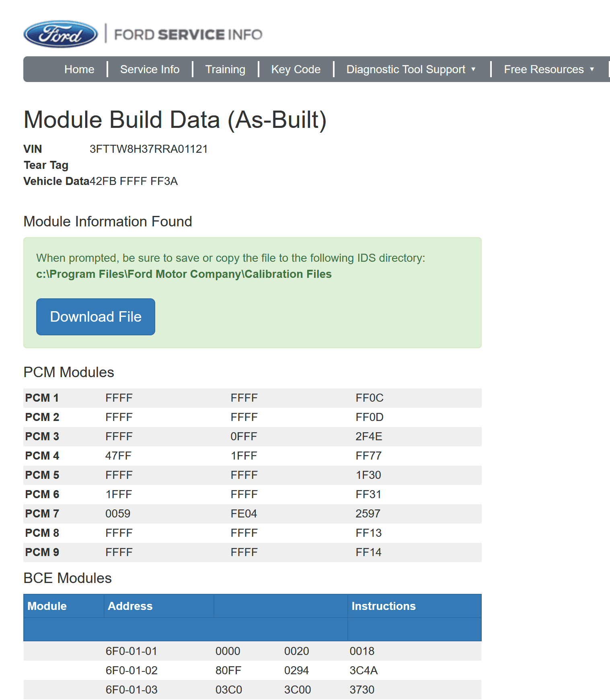Select address 6F0-01-02
This screenshot has width=610, height=700.
click(131, 671)
